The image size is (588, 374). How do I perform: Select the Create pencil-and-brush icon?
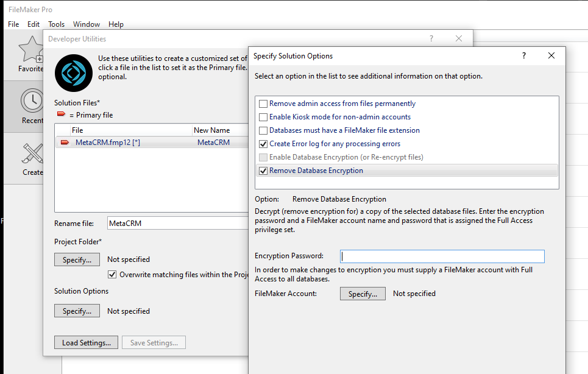click(x=32, y=154)
